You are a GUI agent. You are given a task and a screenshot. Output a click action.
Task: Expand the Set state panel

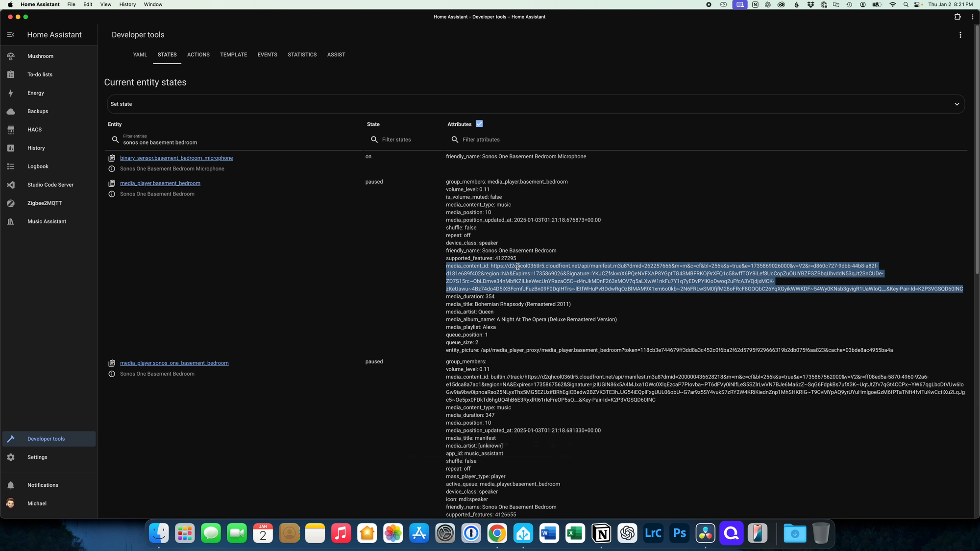536,104
